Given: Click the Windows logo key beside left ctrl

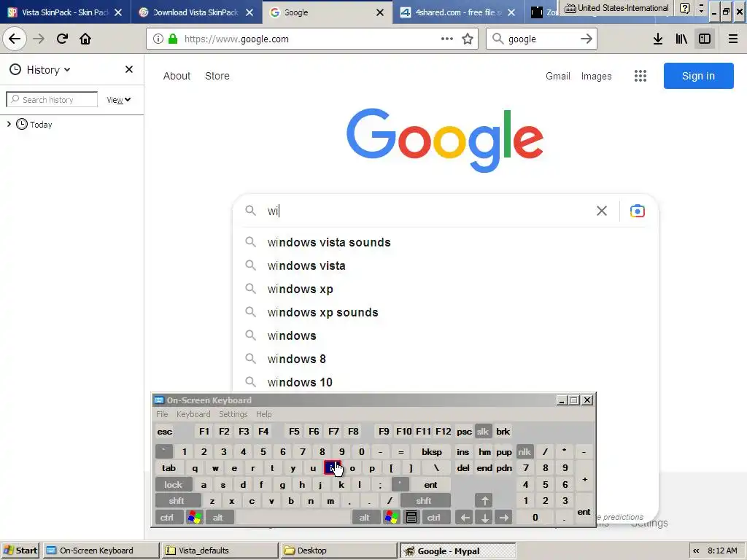Looking at the screenshot, I should tap(194, 517).
